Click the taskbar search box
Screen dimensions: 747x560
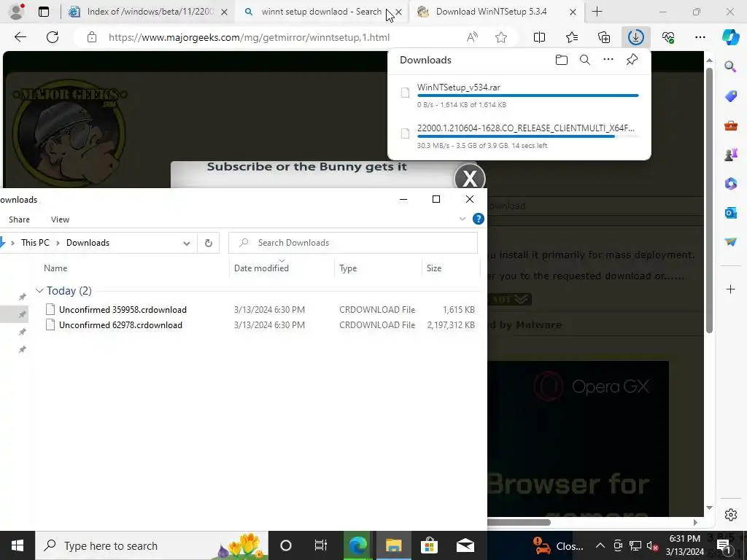[x=152, y=545]
